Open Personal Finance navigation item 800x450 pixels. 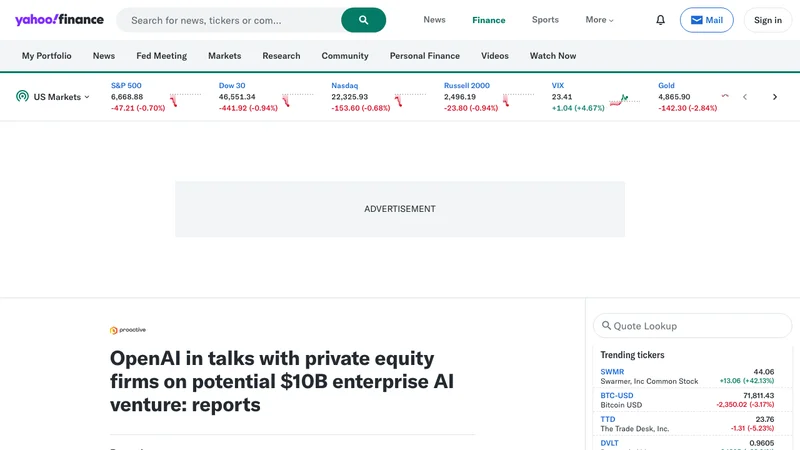[x=424, y=56]
